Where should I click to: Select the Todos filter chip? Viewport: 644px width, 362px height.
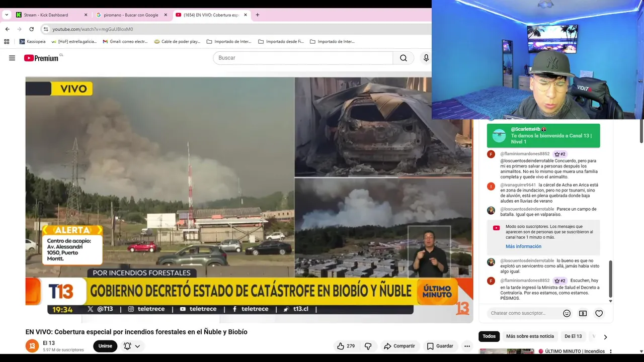click(x=489, y=336)
